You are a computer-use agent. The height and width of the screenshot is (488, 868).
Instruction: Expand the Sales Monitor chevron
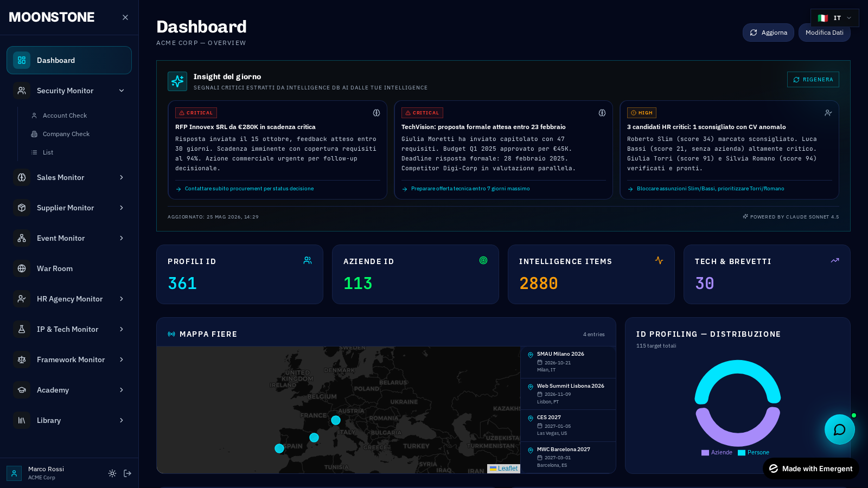pos(122,177)
